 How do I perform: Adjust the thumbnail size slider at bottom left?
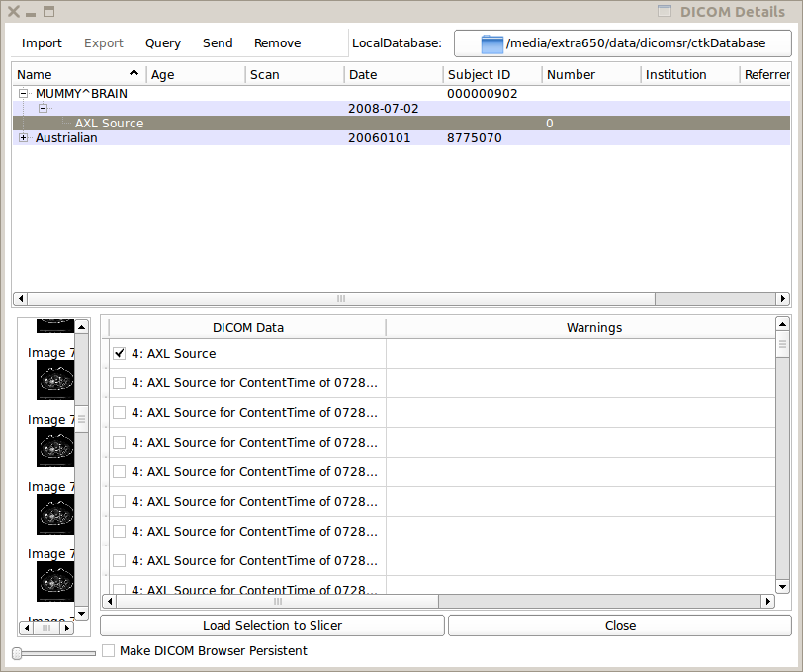[x=18, y=653]
